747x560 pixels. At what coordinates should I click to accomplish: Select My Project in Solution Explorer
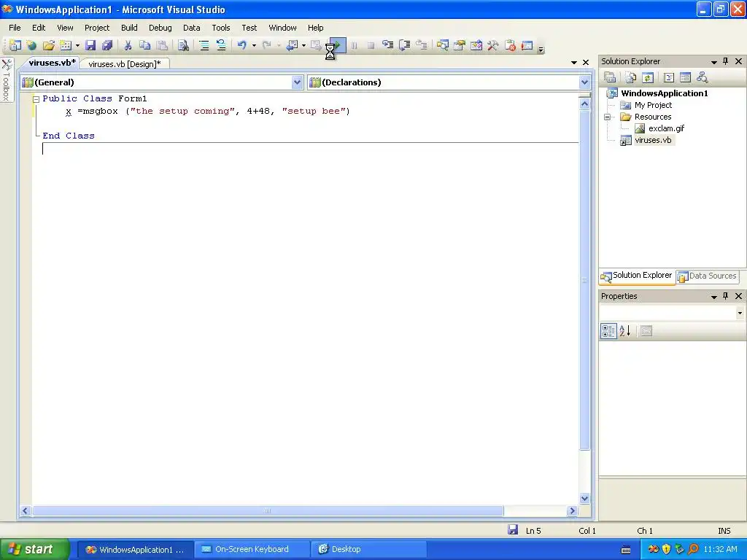point(653,105)
